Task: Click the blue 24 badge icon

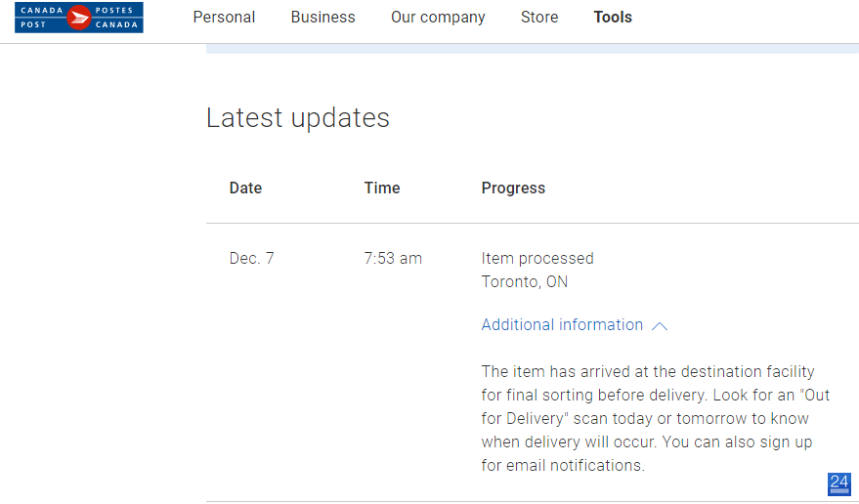Action: [x=838, y=484]
